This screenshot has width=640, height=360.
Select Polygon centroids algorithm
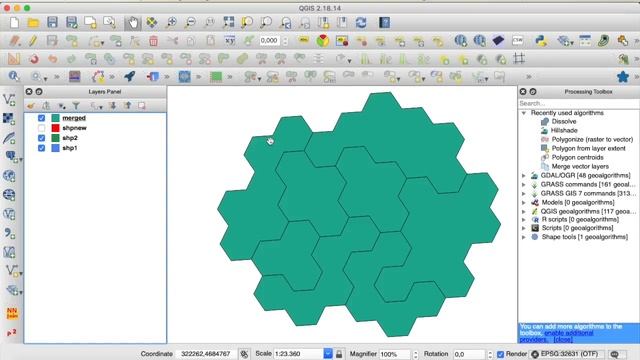tap(577, 158)
